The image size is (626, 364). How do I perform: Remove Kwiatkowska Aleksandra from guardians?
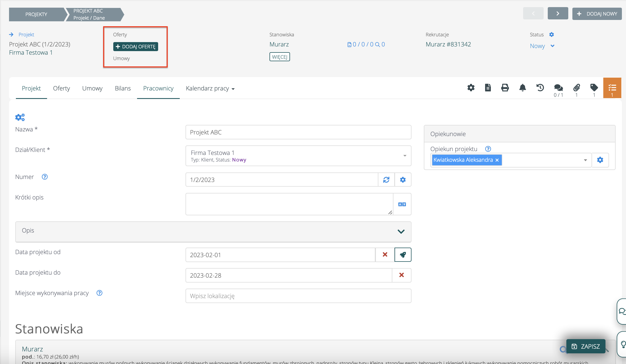coord(497,160)
